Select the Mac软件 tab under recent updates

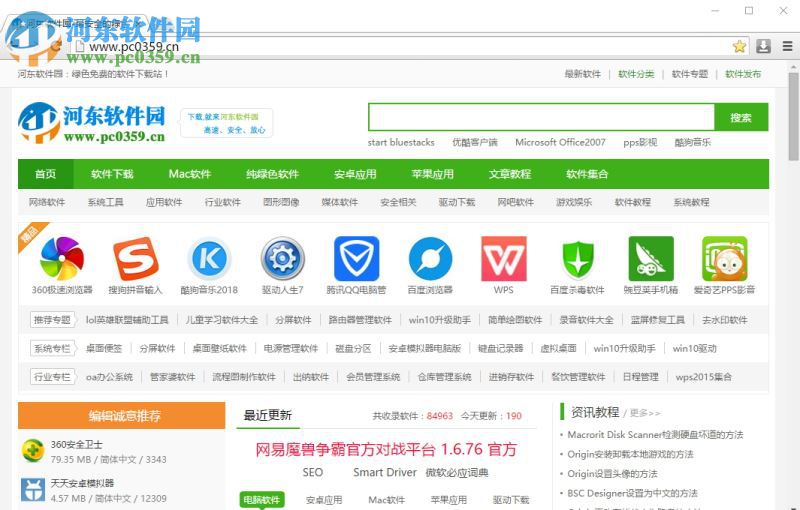387,500
